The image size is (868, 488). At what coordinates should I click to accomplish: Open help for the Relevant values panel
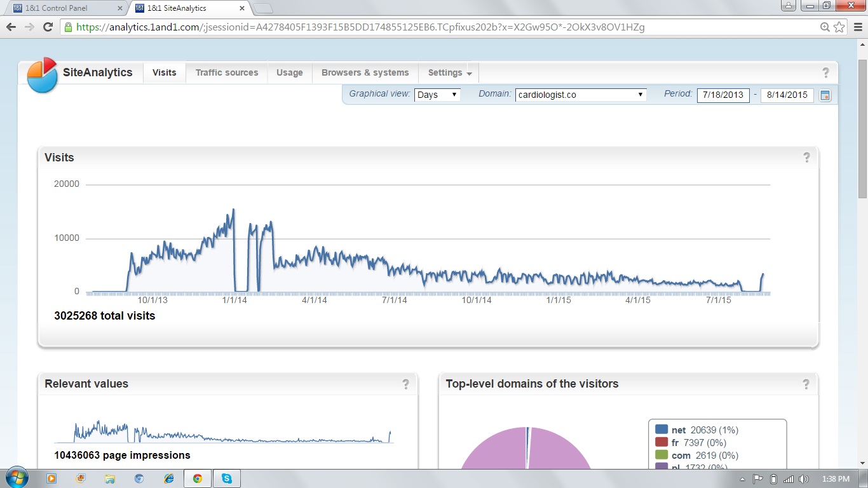click(x=405, y=384)
